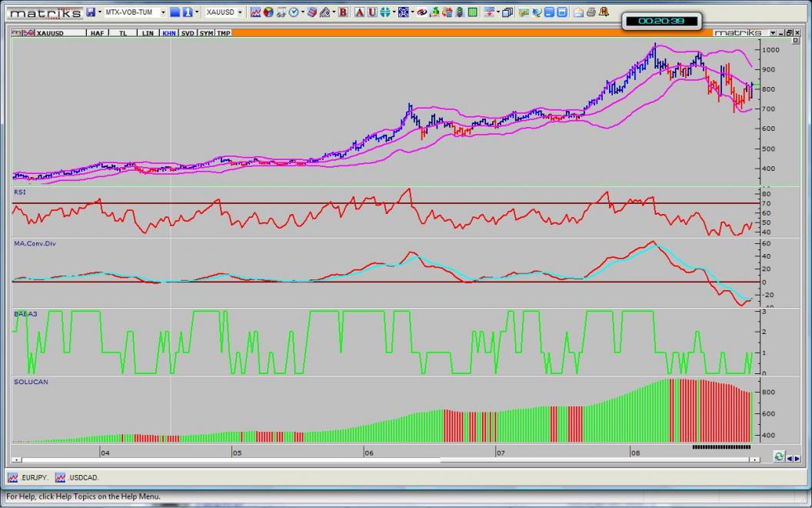Toggle the KHN chart option
This screenshot has height=508, width=812.
coord(168,33)
